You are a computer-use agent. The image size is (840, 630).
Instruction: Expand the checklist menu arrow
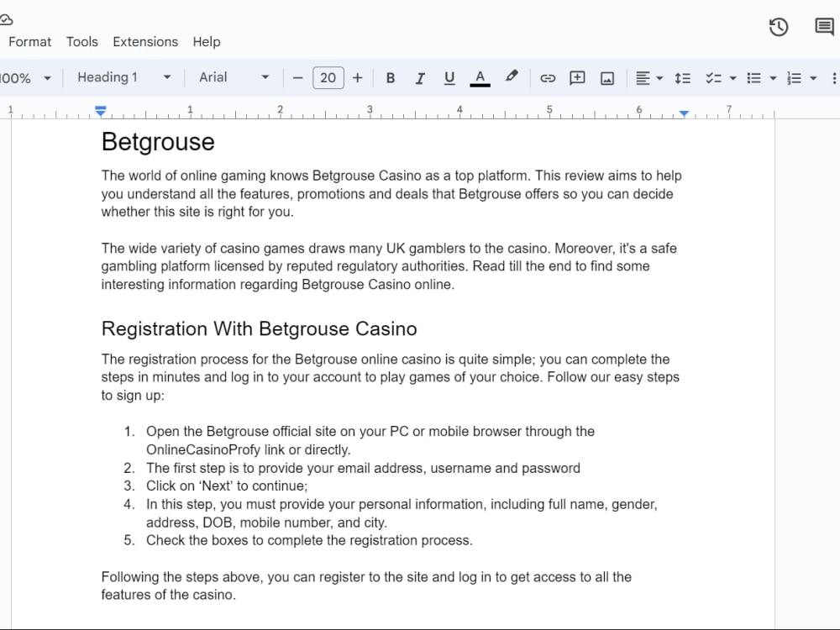coord(732,78)
